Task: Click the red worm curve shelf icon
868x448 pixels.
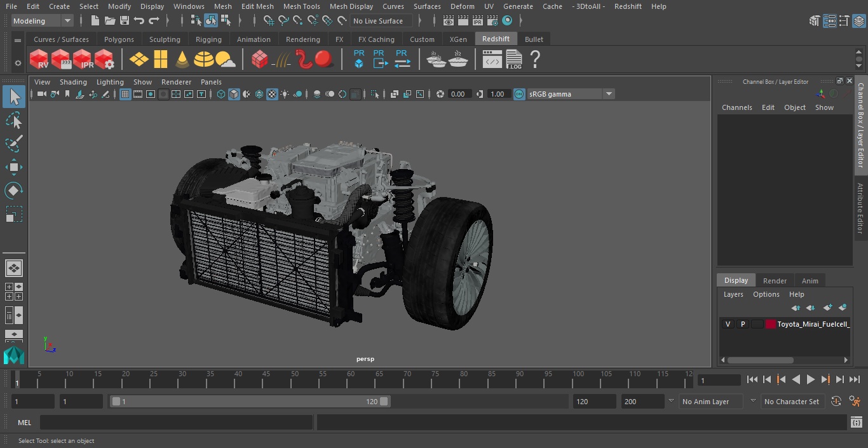Action: click(304, 60)
